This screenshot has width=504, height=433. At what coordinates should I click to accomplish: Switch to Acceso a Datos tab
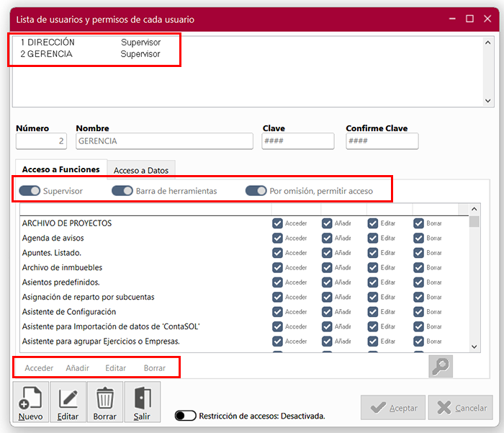(x=141, y=170)
